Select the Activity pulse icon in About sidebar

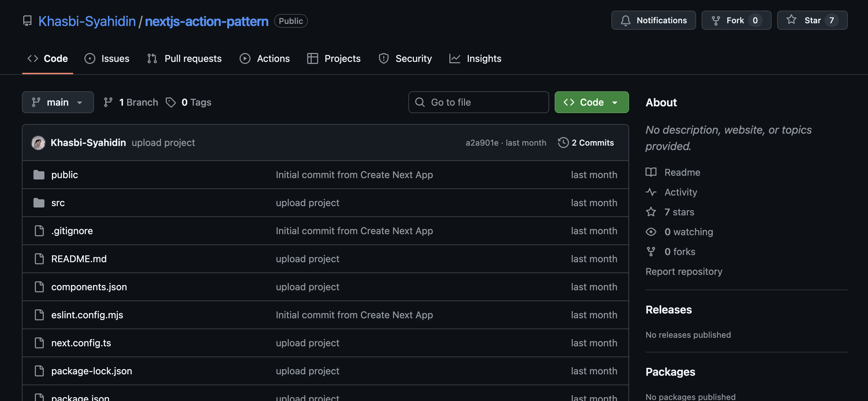pos(651,192)
